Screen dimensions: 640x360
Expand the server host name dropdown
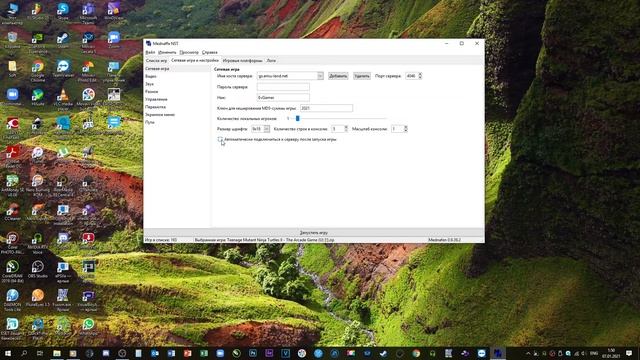[x=320, y=76]
